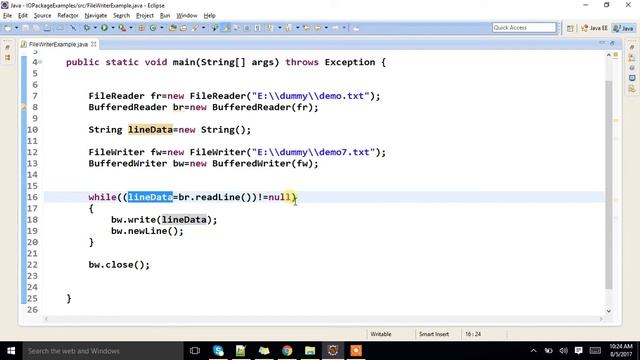Select the FileWriterExample.java editor tab
The image size is (640, 360).
(58, 44)
